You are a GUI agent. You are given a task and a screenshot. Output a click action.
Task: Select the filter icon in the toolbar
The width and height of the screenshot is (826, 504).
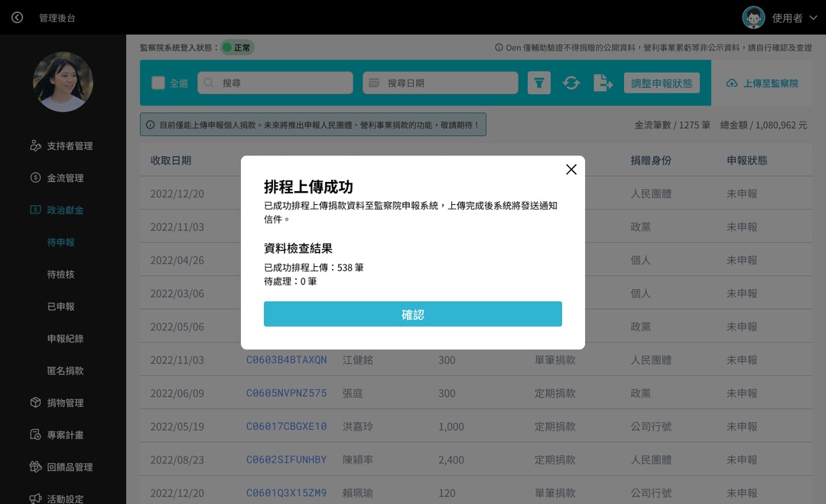pyautogui.click(x=539, y=83)
